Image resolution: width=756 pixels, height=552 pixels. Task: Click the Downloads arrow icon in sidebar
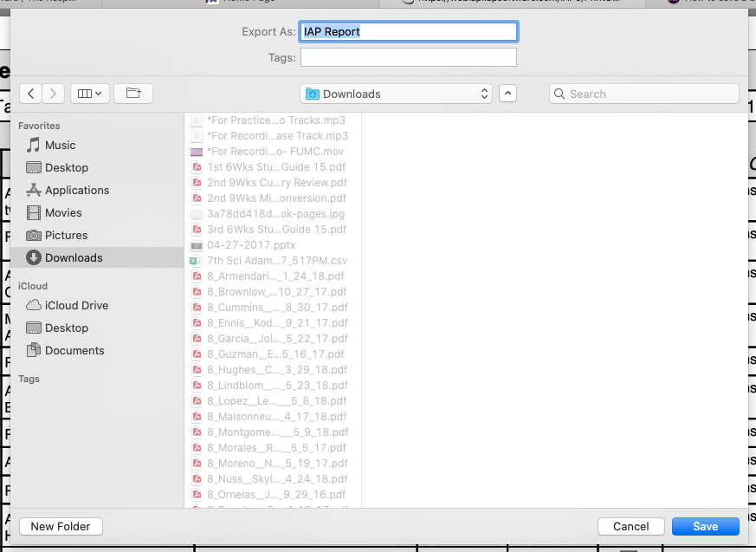click(x=33, y=257)
